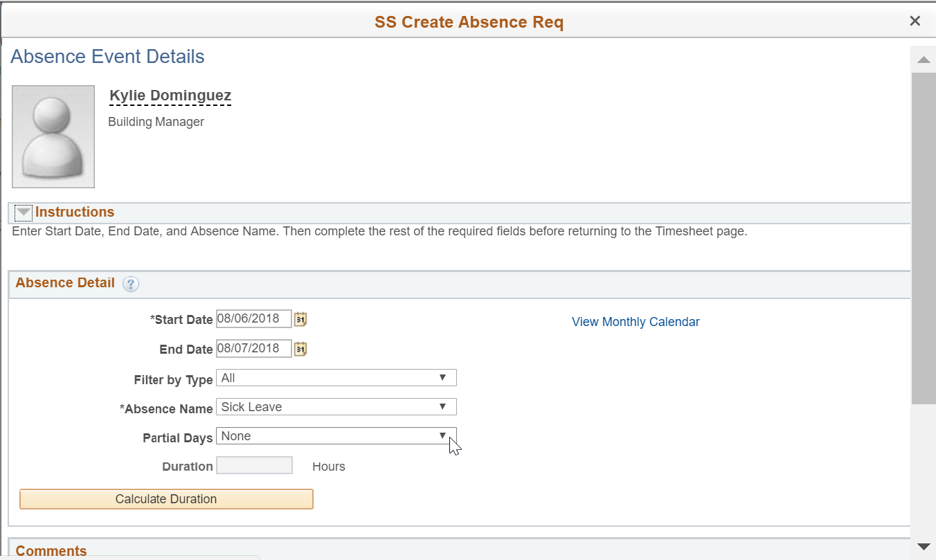Click the Kylie Dominguez name link

170,96
